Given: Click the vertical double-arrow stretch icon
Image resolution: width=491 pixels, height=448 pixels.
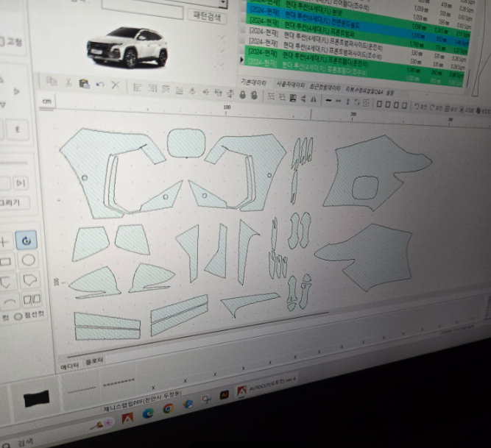Looking at the screenshot, I should click(x=348, y=102).
